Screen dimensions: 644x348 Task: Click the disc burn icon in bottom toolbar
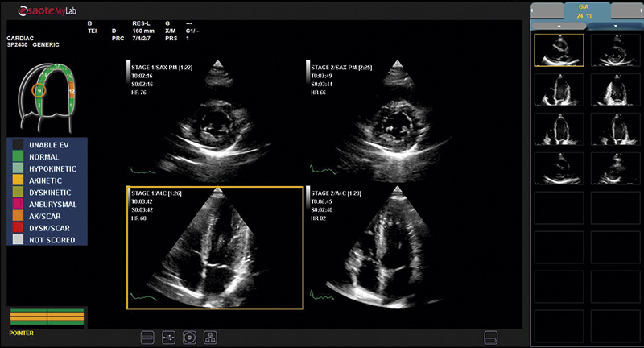tap(189, 338)
